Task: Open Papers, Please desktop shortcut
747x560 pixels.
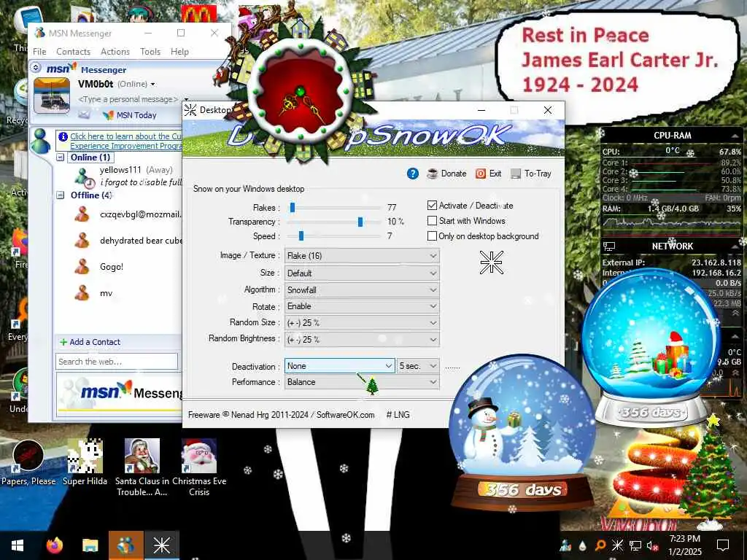Action: 28,463
